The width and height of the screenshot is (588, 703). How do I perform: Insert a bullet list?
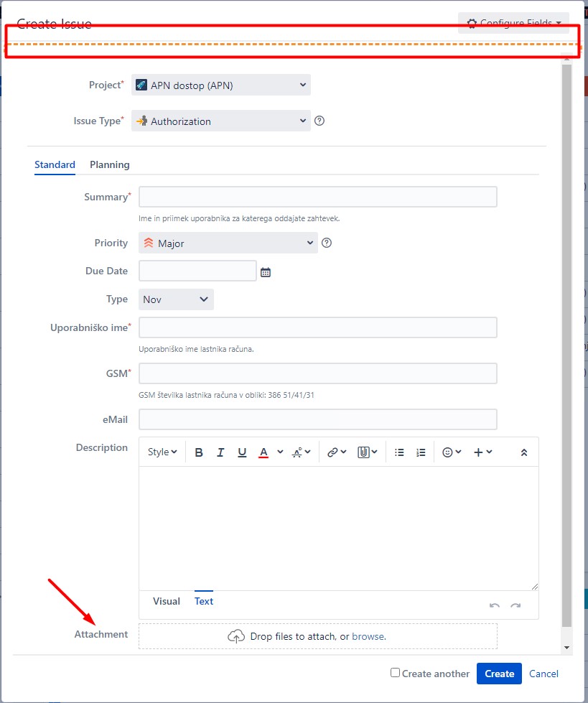pyautogui.click(x=399, y=452)
